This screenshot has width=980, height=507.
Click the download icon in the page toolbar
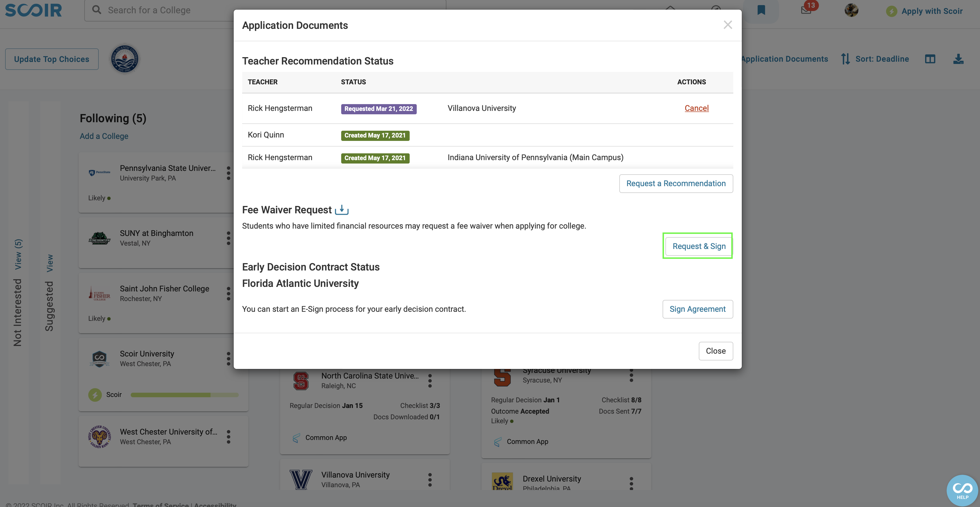click(958, 59)
